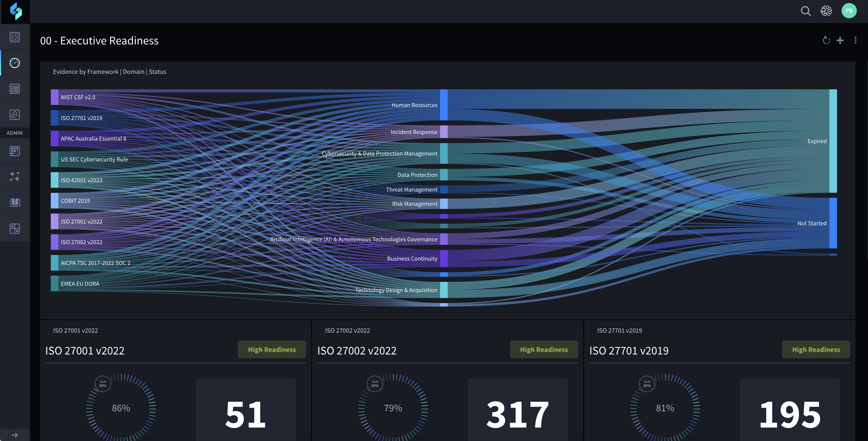Click the Incident Response domain node

[x=444, y=132]
